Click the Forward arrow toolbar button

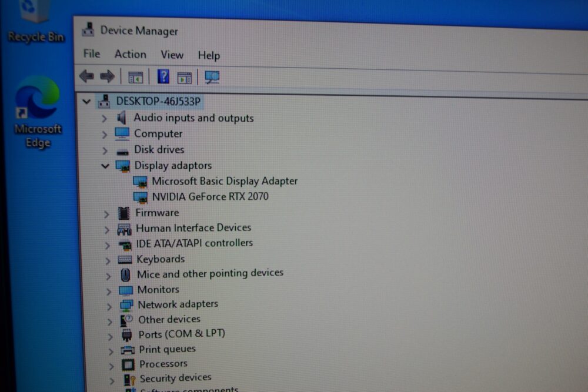pos(108,76)
